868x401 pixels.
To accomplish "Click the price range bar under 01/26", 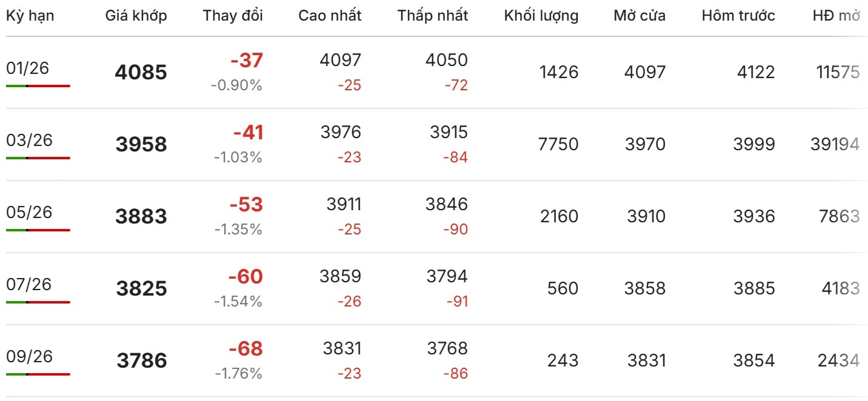I will tap(38, 86).
